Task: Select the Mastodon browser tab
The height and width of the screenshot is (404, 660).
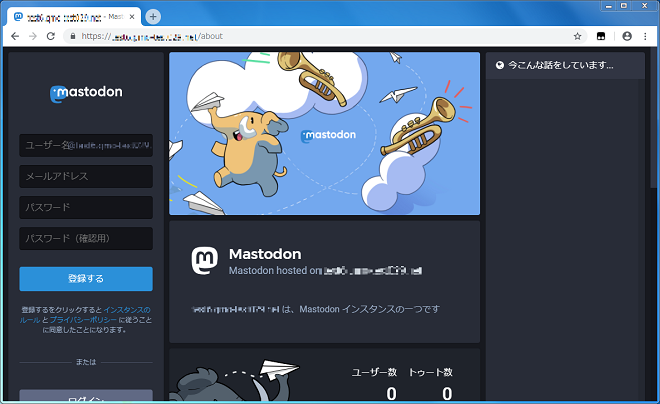Action: click(75, 17)
